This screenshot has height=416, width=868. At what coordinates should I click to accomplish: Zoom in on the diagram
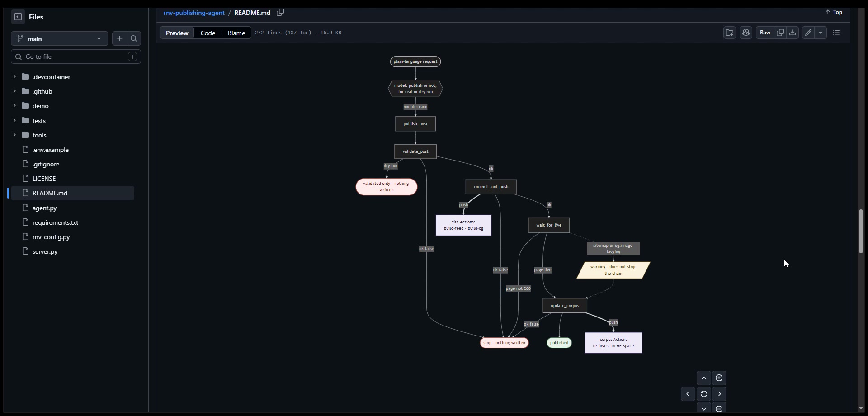click(719, 378)
